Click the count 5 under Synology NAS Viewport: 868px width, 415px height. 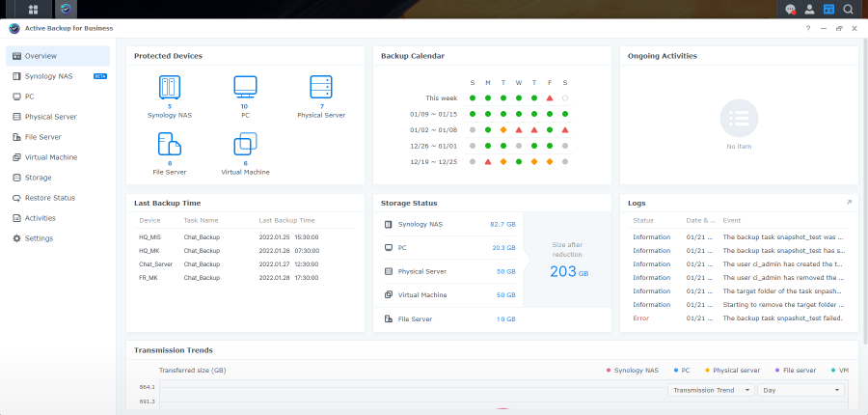(x=170, y=106)
